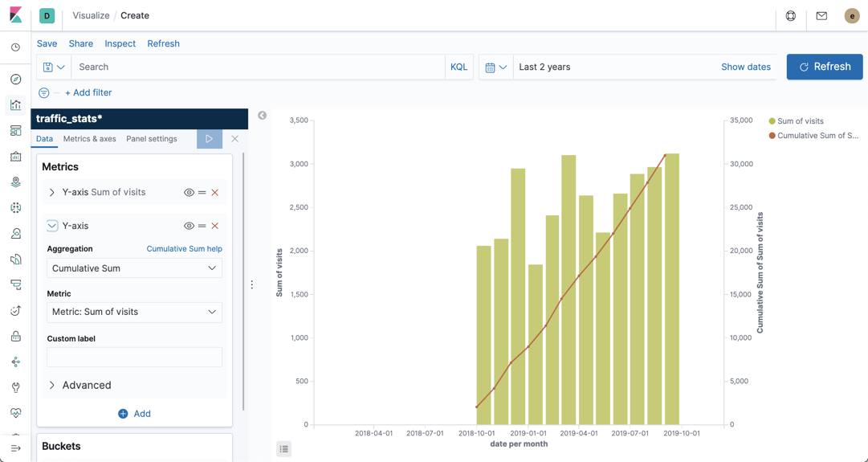Open the D space avatar
Image resolution: width=868 pixels, height=462 pixels.
coord(47,15)
